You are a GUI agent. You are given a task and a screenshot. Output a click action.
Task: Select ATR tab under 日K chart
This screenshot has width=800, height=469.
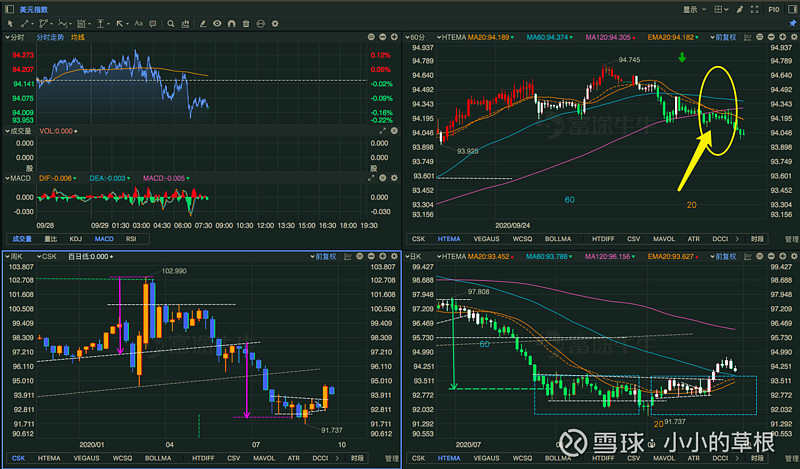(693, 458)
